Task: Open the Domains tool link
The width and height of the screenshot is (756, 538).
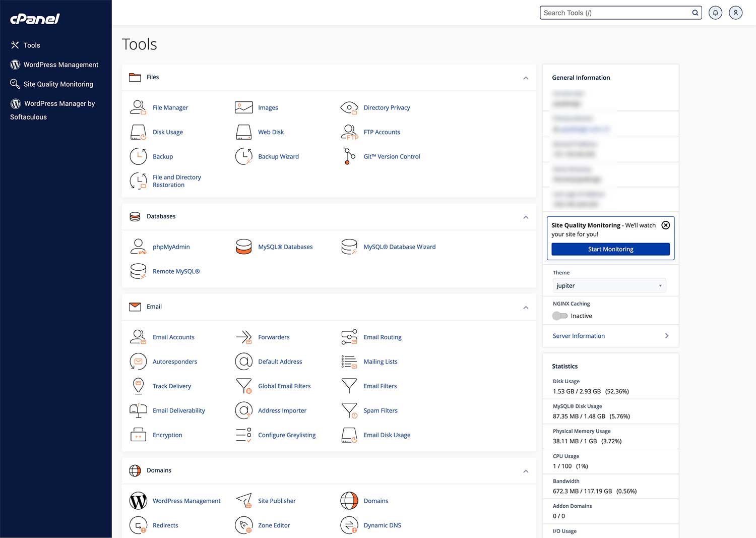Action: click(376, 501)
